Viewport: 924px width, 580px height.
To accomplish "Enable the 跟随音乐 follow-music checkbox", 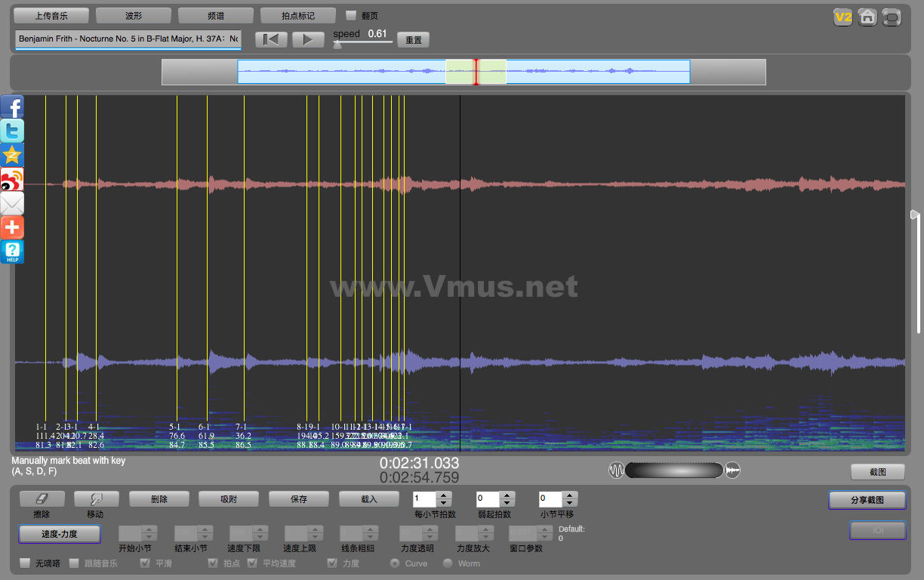I will [74, 563].
